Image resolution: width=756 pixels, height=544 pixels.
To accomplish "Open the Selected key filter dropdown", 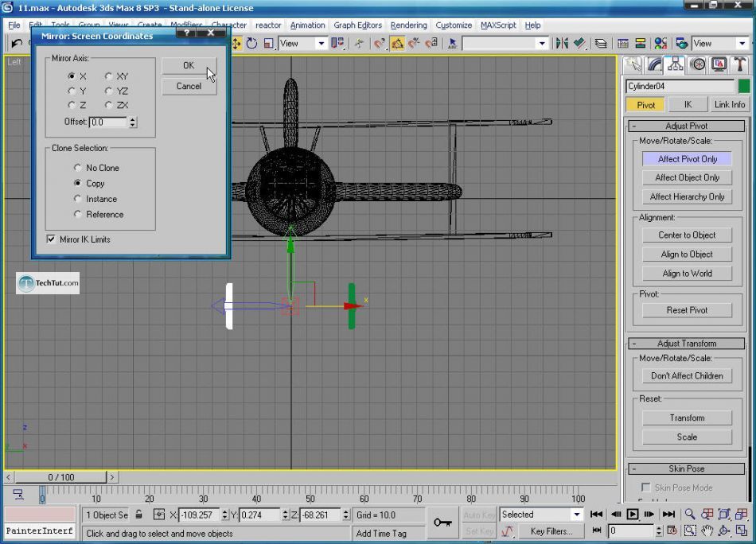I will tap(577, 514).
